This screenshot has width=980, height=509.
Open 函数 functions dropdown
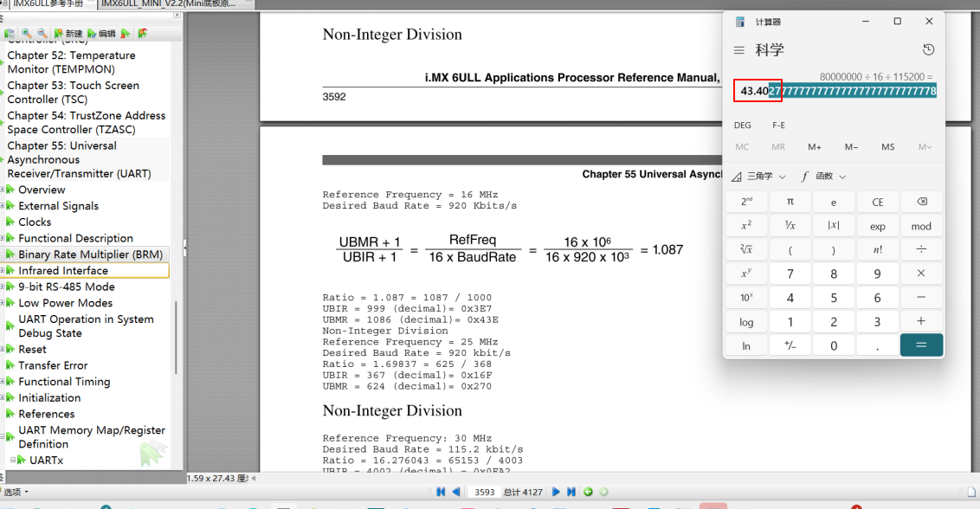point(823,177)
